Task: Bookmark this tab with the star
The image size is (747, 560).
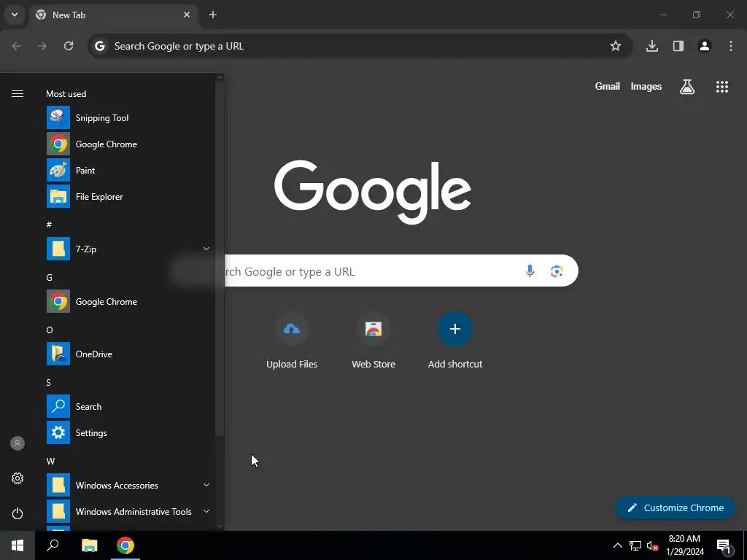Action: pos(616,46)
